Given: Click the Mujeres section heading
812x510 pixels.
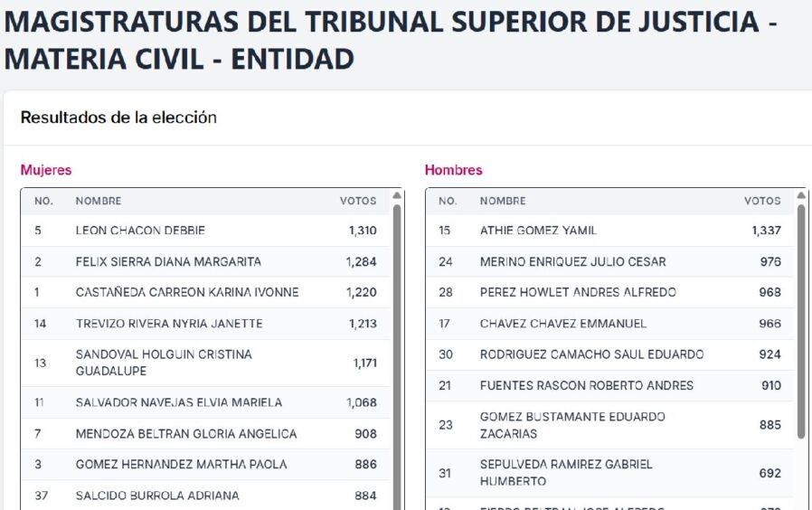Looking at the screenshot, I should click(46, 170).
